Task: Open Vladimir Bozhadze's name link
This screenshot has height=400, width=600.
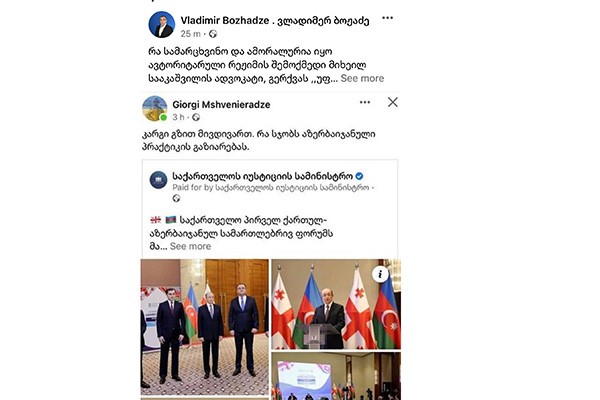Action: (x=275, y=20)
